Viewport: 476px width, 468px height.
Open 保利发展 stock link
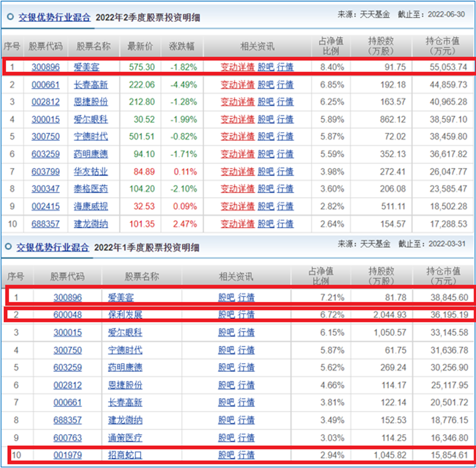click(x=125, y=315)
